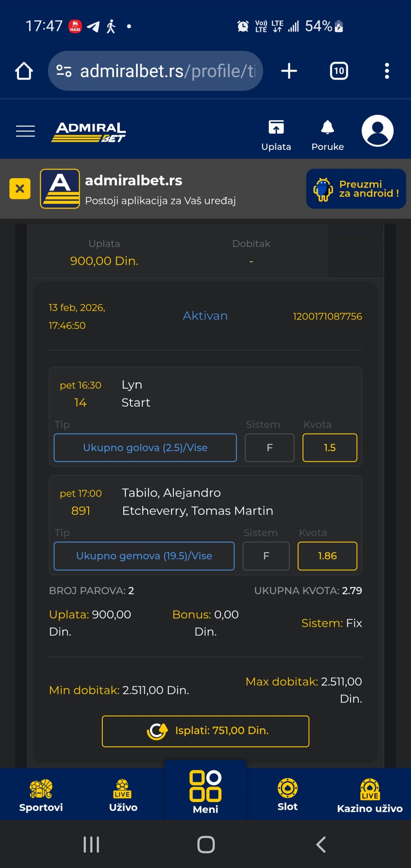Image resolution: width=411 pixels, height=868 pixels.
Task: Open the Meni tab
Action: 205,792
